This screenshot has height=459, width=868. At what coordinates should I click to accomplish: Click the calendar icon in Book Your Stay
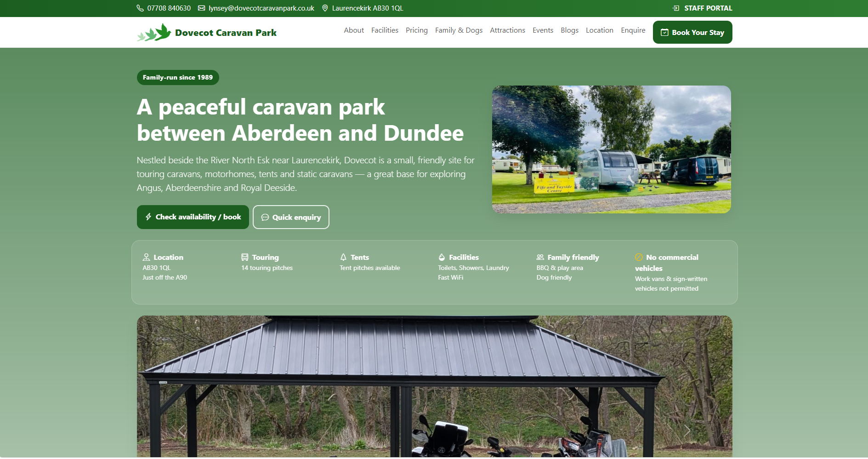pos(664,33)
